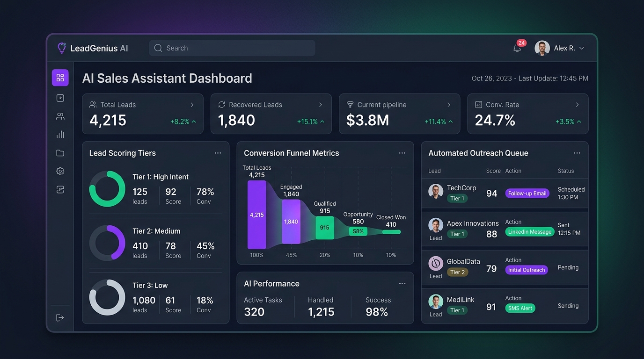The height and width of the screenshot is (359, 644).
Task: Click the Total Leads people icon
Action: pos(93,105)
